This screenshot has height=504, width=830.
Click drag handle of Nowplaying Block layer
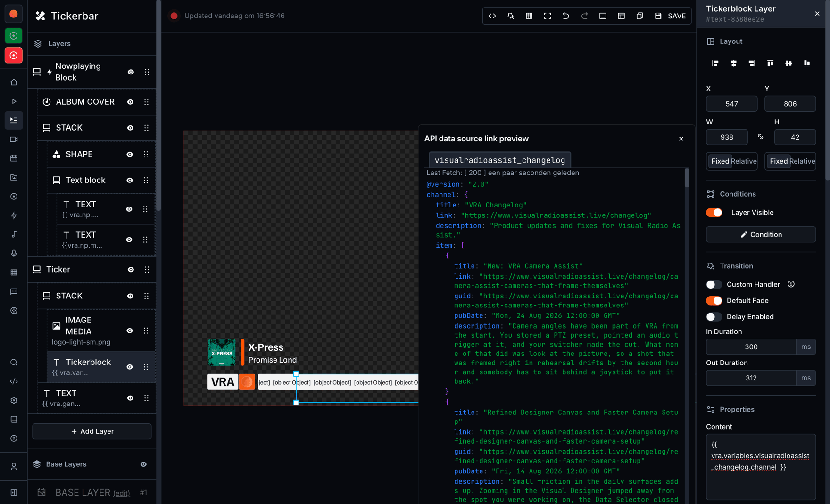pos(147,72)
